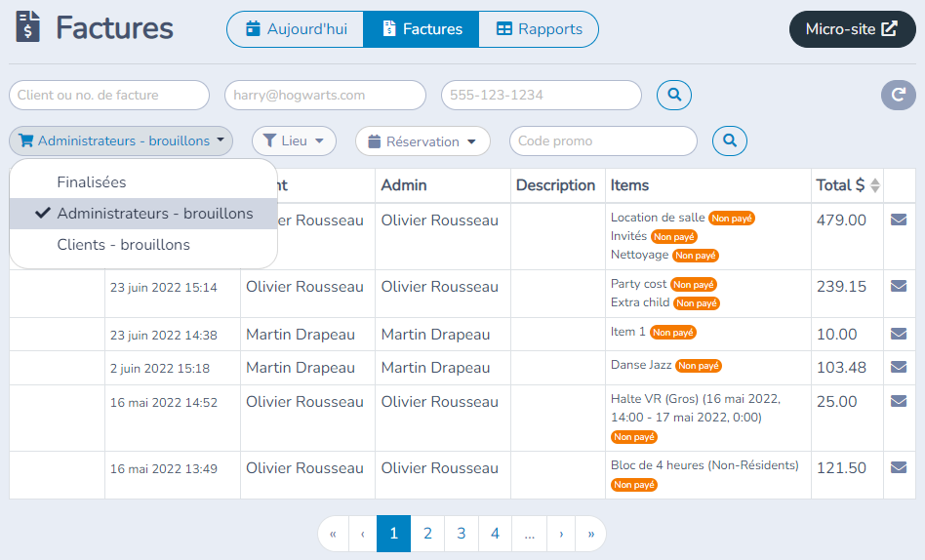Click envelope icon on the 479.00 row
925x560 pixels.
click(x=899, y=220)
